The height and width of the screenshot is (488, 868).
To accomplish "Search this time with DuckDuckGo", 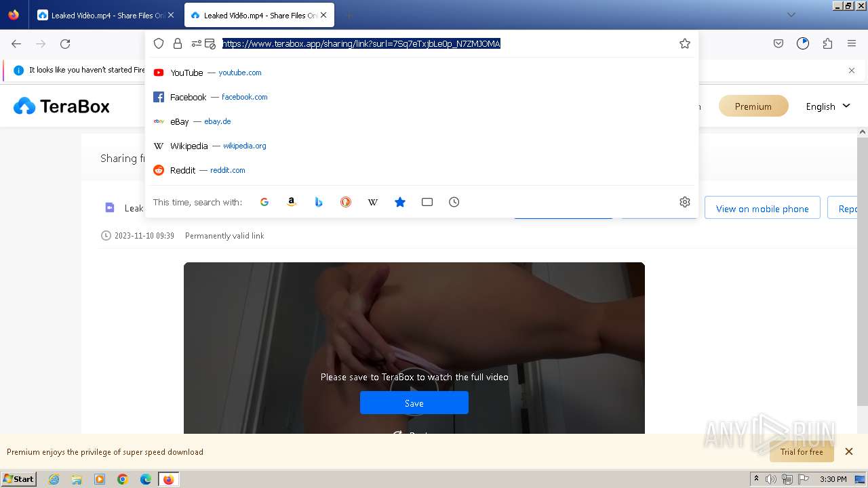I will (x=346, y=202).
